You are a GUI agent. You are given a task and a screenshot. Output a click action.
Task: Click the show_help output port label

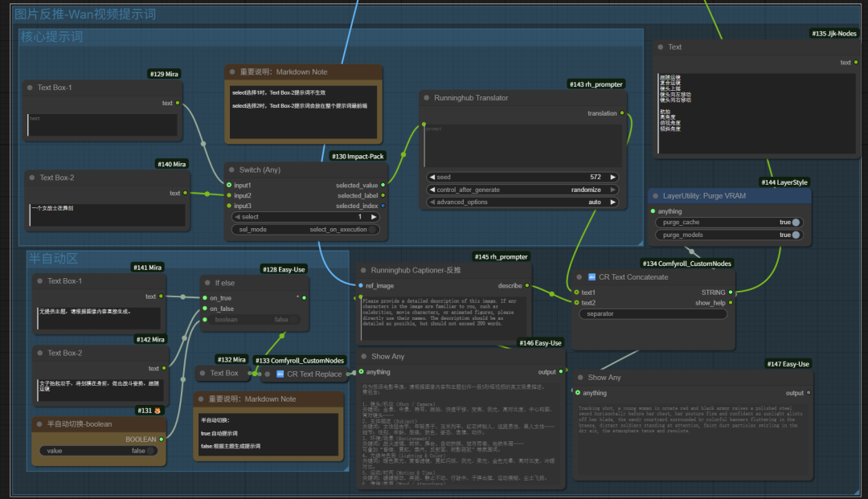(710, 303)
